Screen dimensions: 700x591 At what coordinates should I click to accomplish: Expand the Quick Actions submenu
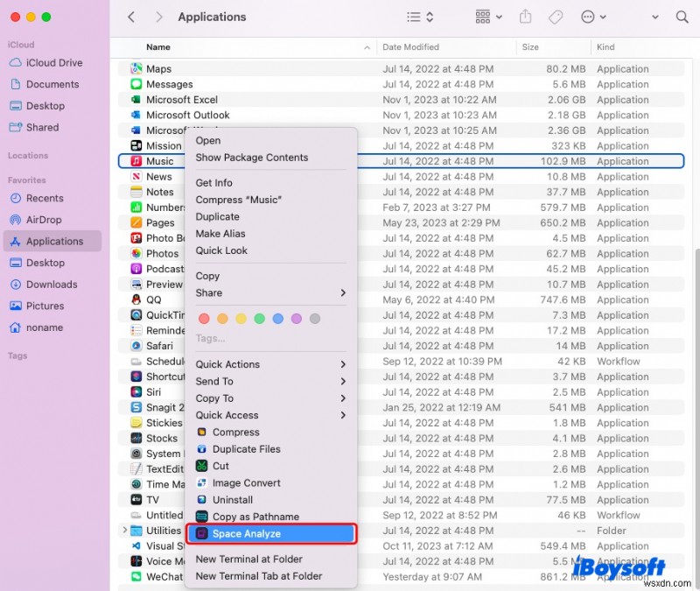click(x=270, y=364)
